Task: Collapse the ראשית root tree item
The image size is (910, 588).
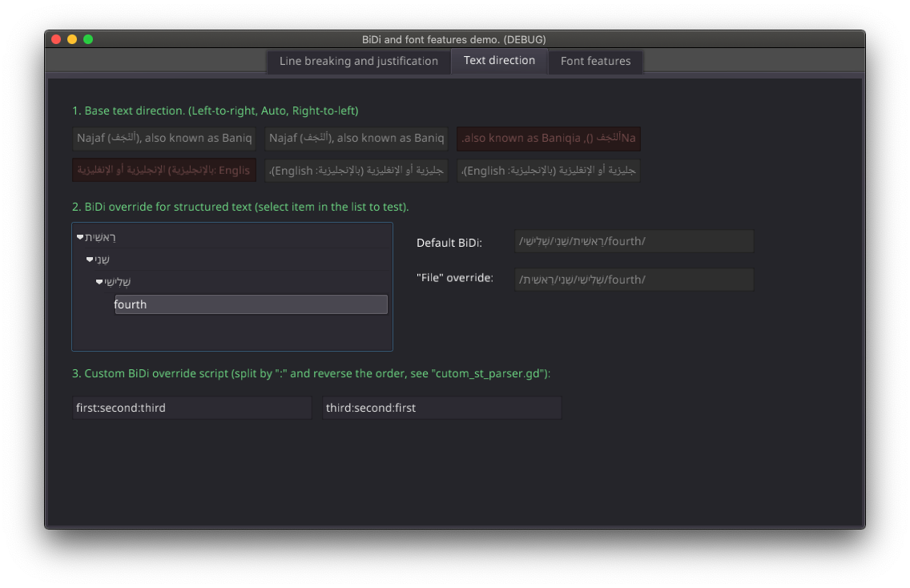Action: tap(80, 237)
